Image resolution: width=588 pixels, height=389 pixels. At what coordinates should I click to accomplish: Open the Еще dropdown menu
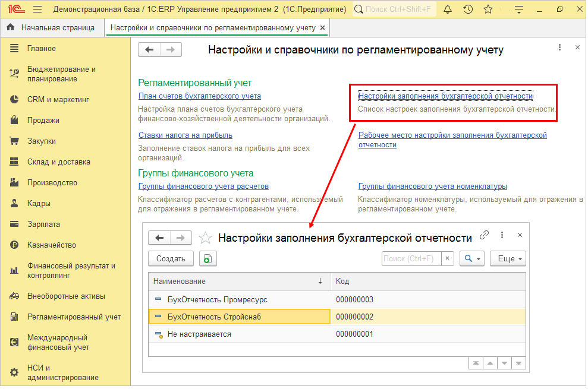point(508,258)
